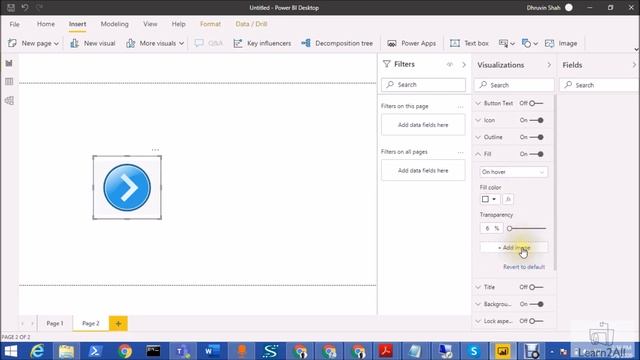Switch to the Model view icon

click(9, 100)
